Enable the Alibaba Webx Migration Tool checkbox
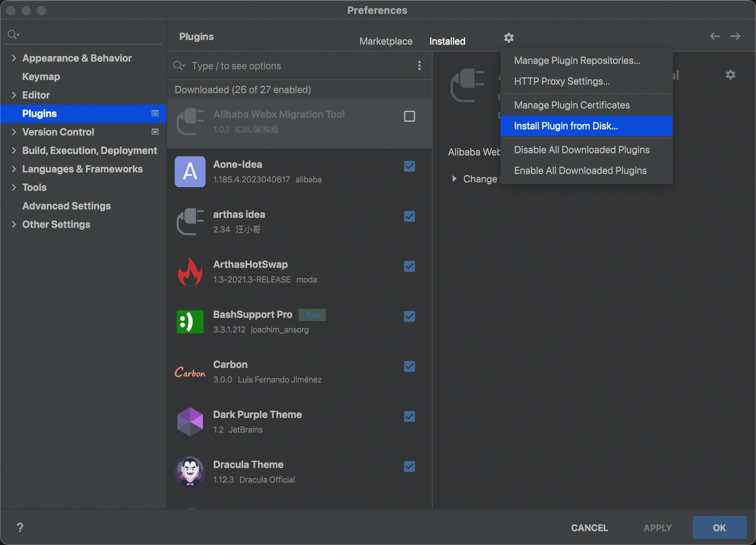 click(x=410, y=116)
